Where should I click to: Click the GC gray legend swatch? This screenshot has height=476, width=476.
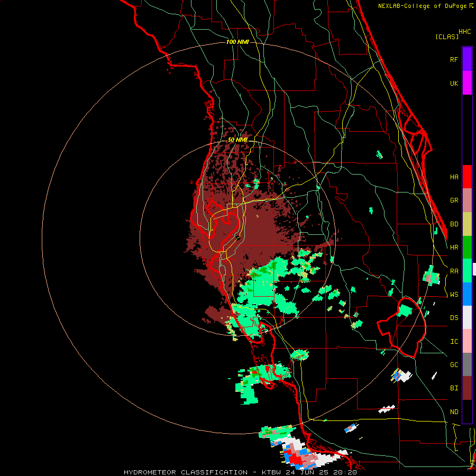click(467, 364)
